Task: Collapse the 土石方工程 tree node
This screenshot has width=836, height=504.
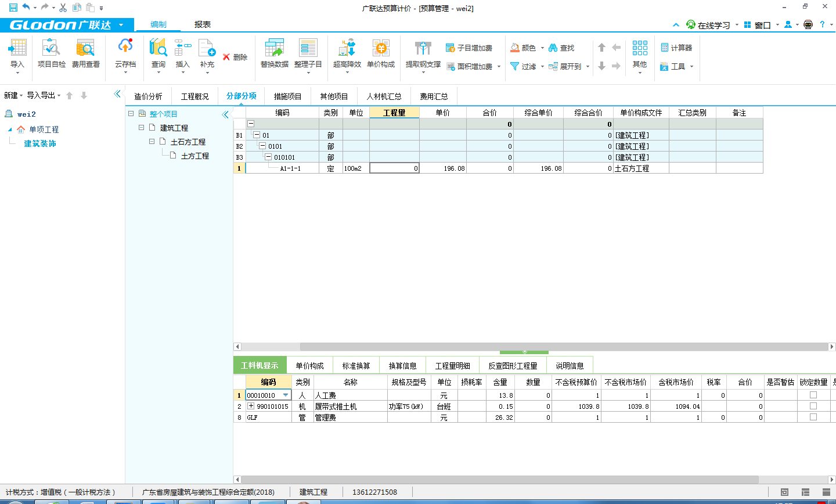Action: (x=152, y=142)
